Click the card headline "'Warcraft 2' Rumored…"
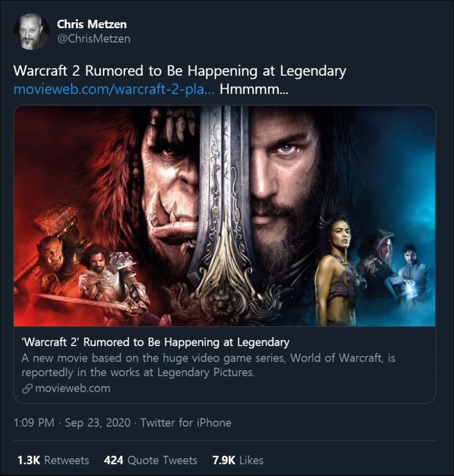Image resolution: width=454 pixels, height=476 pixels. tap(155, 342)
